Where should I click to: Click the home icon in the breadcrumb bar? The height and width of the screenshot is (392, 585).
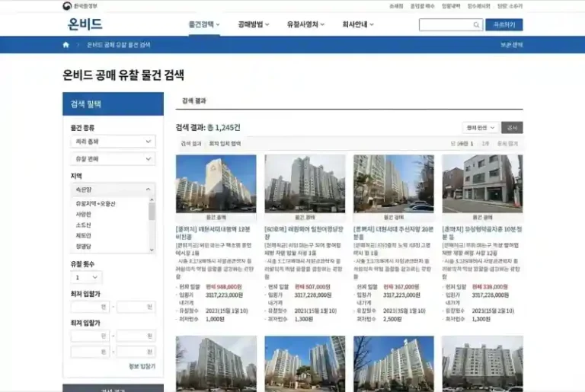66,45
